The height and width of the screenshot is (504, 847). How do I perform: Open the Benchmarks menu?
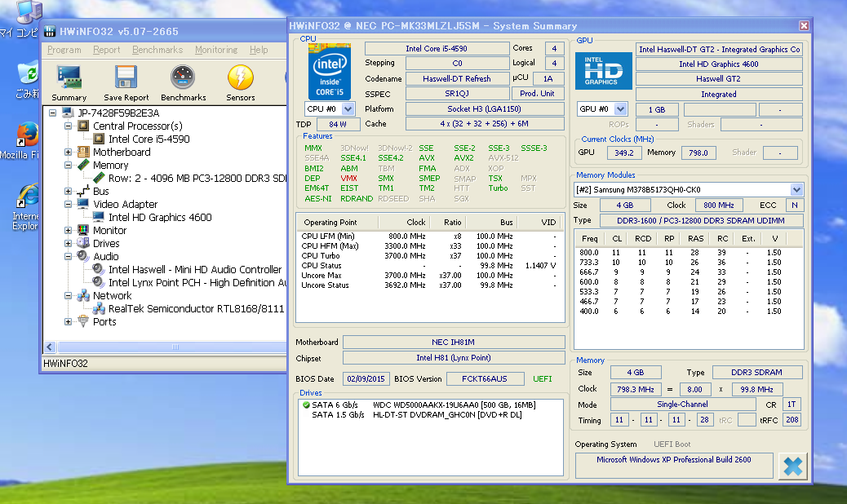coord(157,50)
